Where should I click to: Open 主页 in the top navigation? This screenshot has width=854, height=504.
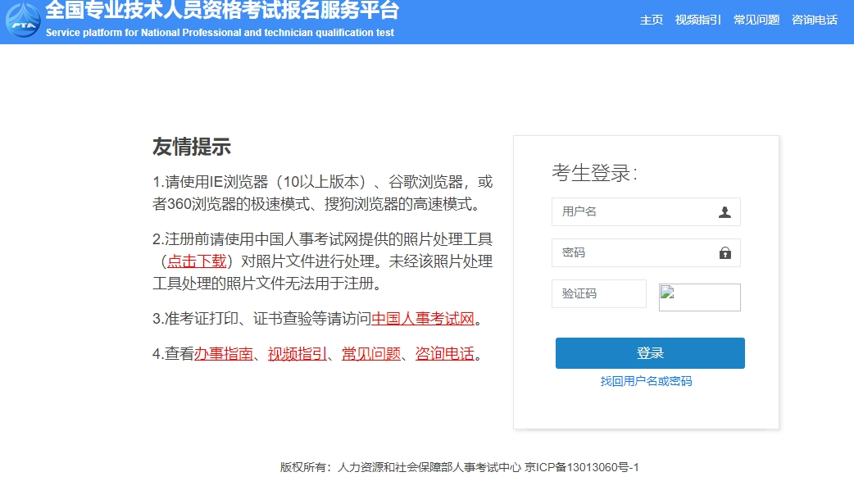tap(652, 20)
